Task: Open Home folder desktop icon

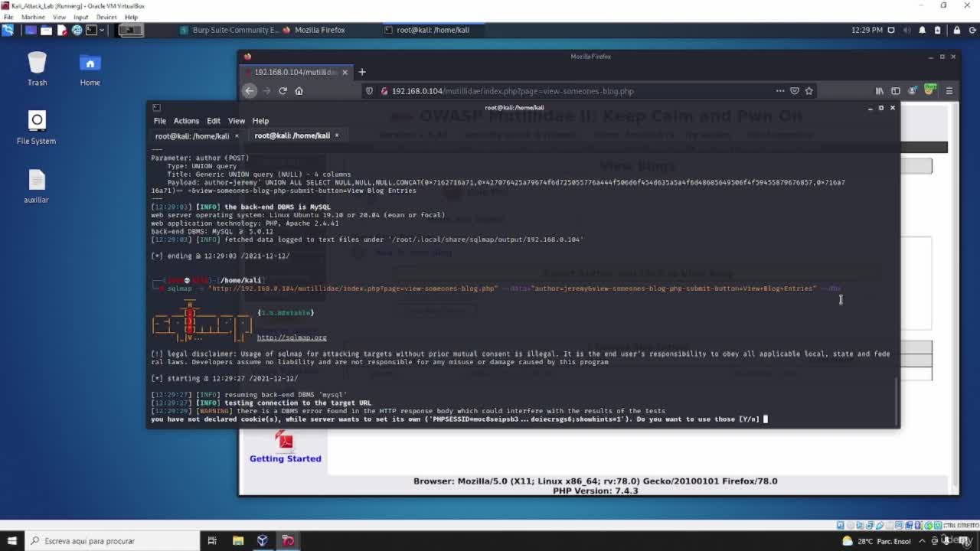Action: click(x=90, y=69)
